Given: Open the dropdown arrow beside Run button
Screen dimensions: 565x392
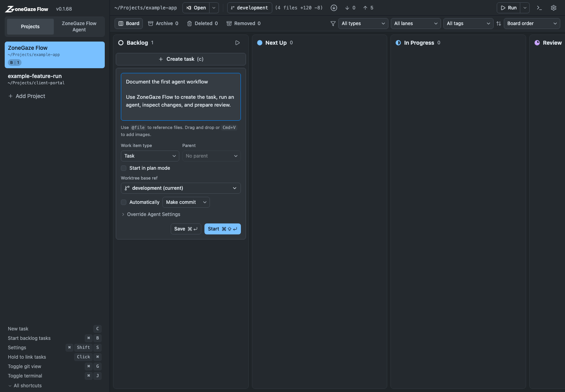Looking at the screenshot, I should pyautogui.click(x=525, y=8).
